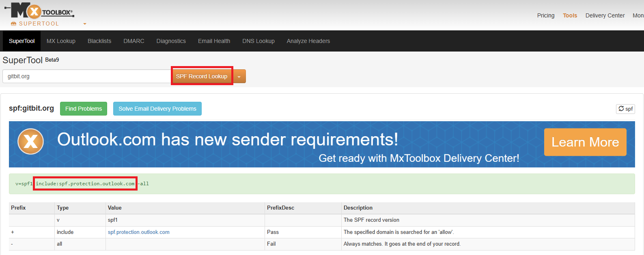Open the SuperTool tab
The image size is (644, 255).
pos(22,41)
